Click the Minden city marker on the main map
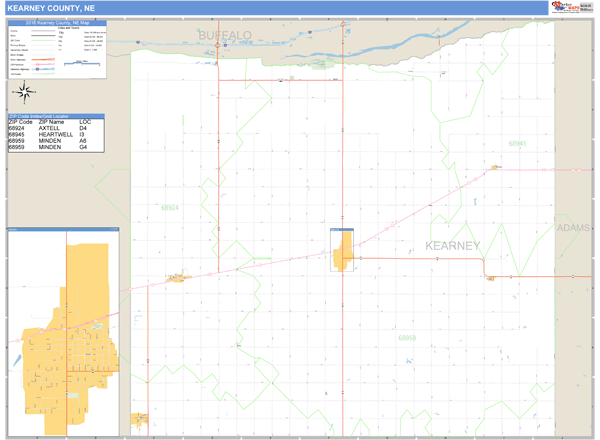The image size is (600, 440). click(343, 251)
